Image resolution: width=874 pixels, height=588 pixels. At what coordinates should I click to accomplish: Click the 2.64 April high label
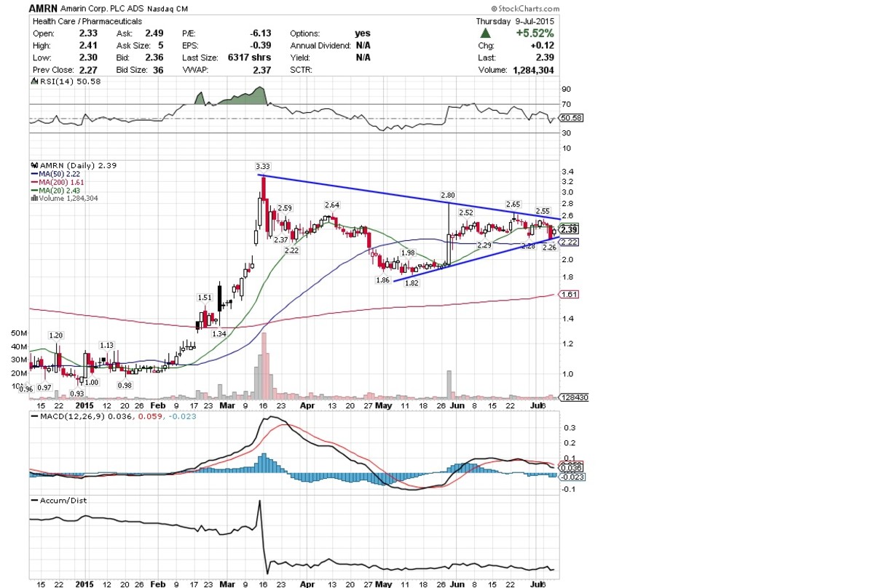point(332,205)
